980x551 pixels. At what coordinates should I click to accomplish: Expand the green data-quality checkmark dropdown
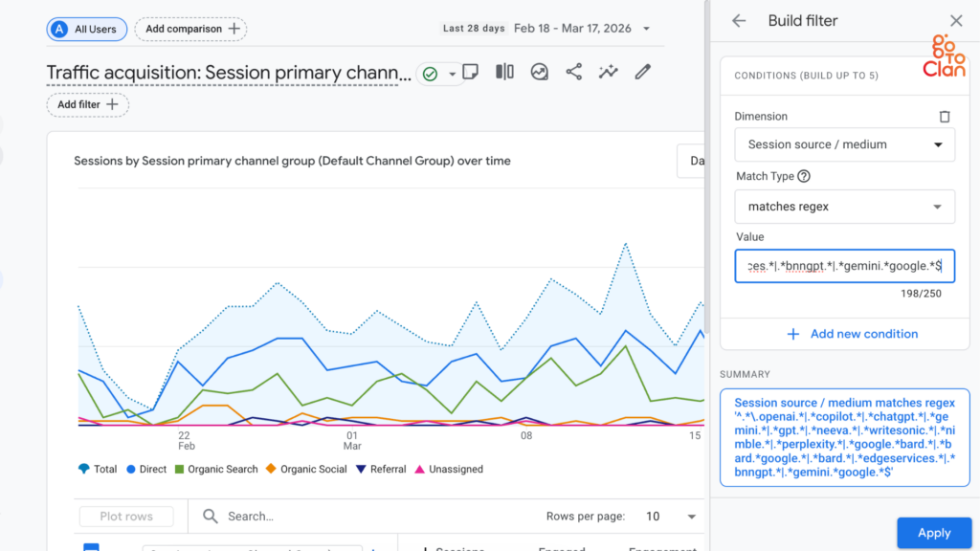point(450,71)
